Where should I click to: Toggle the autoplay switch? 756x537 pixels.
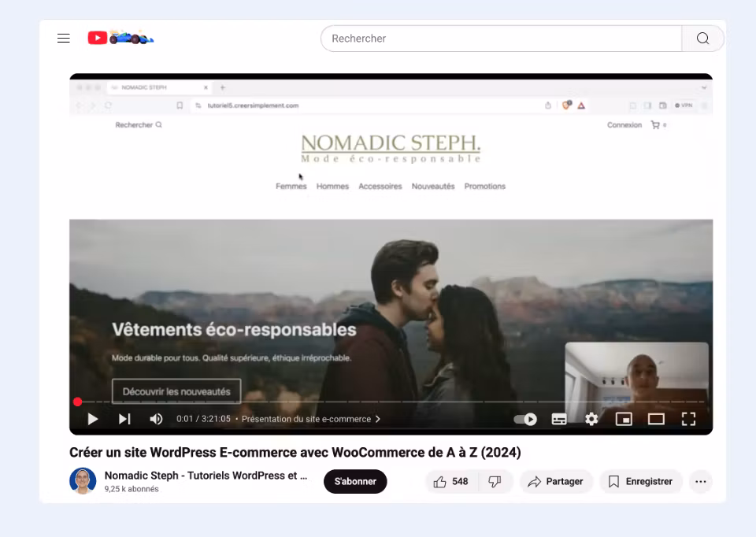[525, 419]
